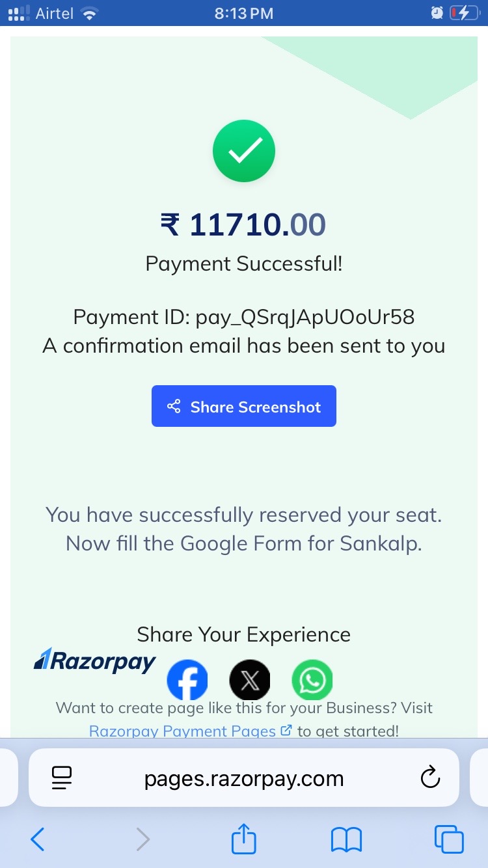Image resolution: width=488 pixels, height=868 pixels.
Task: Open Razorpay Payment Pages link
Action: coord(190,730)
